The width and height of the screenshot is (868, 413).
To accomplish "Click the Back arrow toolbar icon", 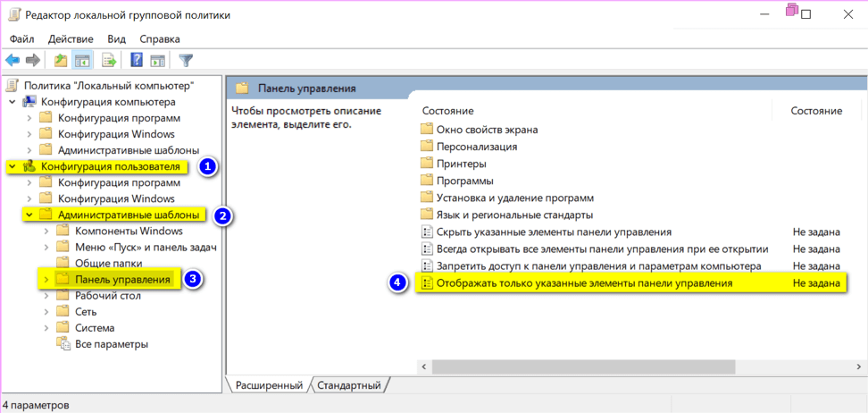I will [x=13, y=61].
